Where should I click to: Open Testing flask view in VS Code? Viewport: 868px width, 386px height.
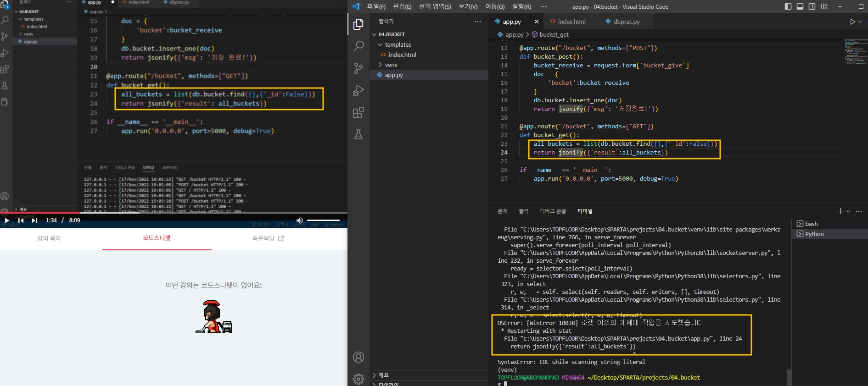[x=358, y=134]
